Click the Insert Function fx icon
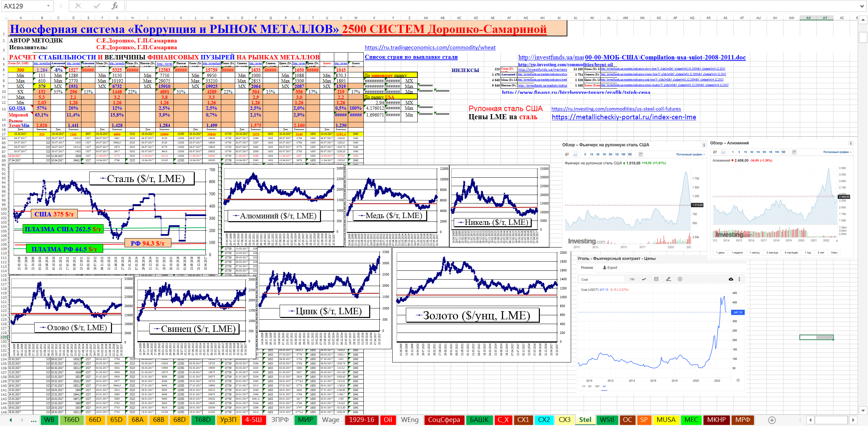This screenshot has width=868, height=426. tap(115, 6)
